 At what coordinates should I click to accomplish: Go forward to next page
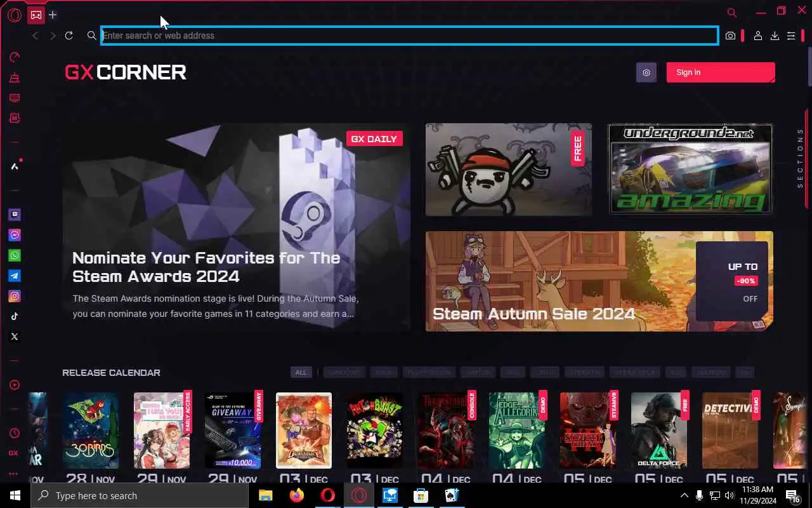53,36
